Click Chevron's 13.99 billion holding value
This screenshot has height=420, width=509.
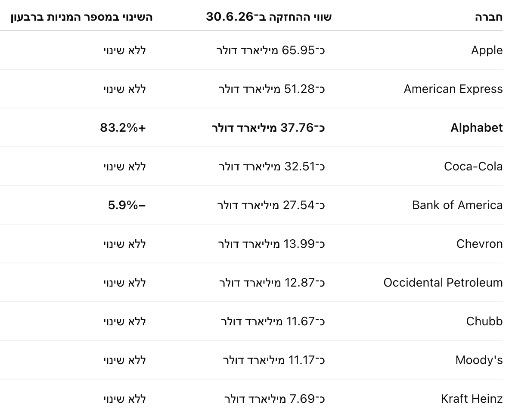(x=271, y=244)
